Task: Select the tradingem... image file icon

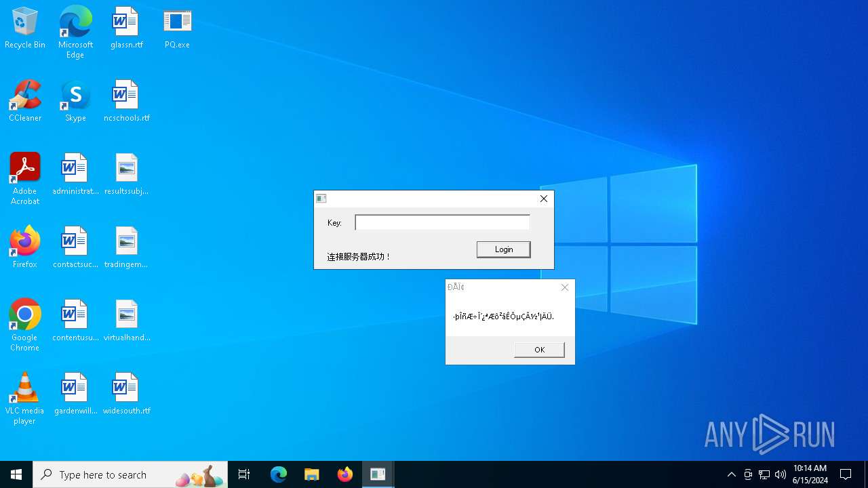Action: tap(126, 247)
